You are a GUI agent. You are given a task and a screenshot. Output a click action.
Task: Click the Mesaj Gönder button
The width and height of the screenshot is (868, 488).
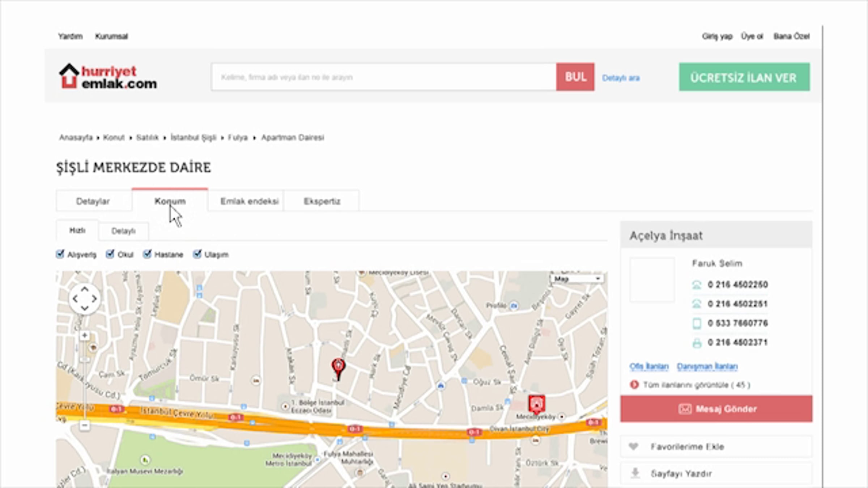(x=716, y=409)
